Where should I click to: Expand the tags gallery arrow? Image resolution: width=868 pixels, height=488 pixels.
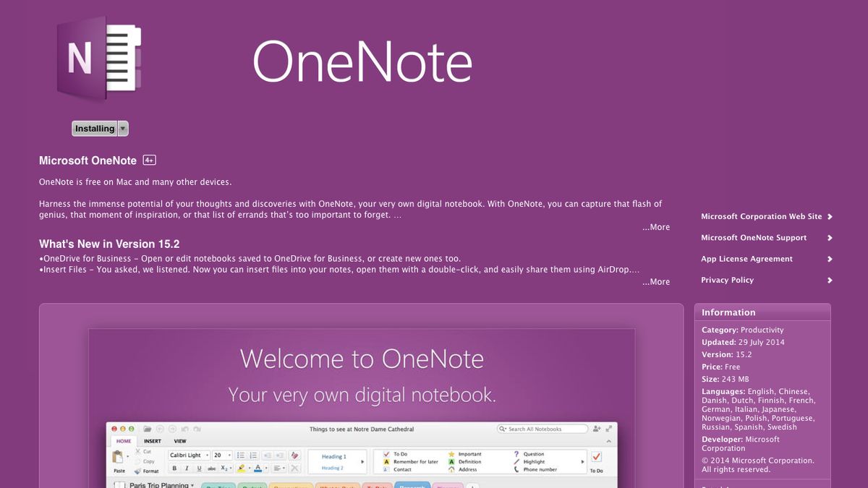click(x=582, y=461)
